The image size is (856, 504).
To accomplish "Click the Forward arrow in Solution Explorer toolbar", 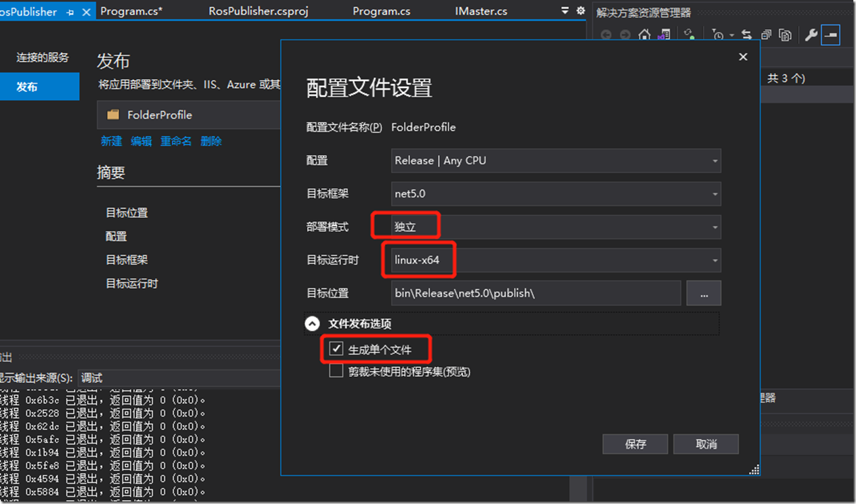I will (625, 35).
